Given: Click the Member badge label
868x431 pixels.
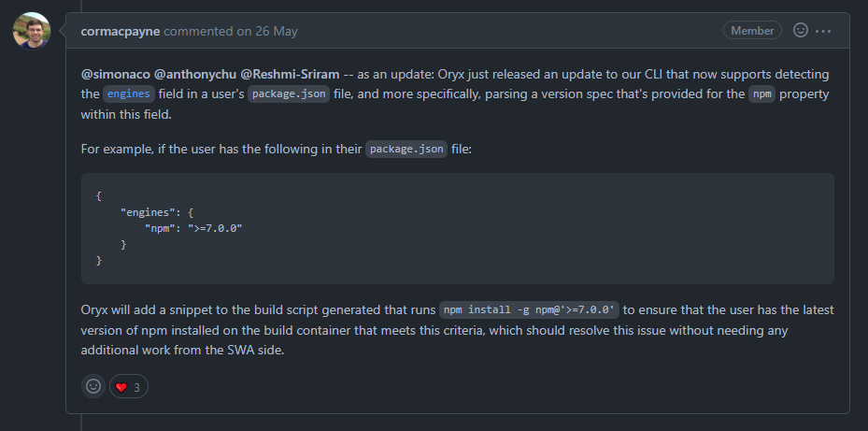Looking at the screenshot, I should (x=752, y=30).
